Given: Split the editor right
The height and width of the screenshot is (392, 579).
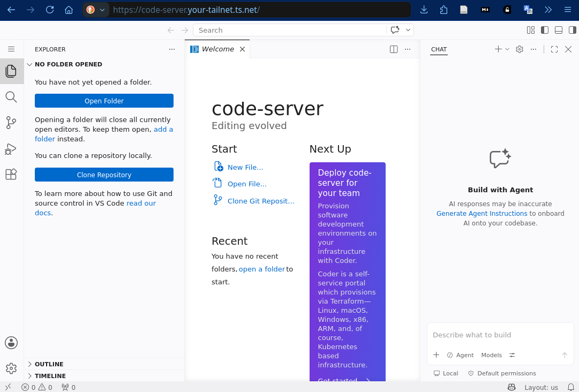Looking at the screenshot, I should point(394,49).
